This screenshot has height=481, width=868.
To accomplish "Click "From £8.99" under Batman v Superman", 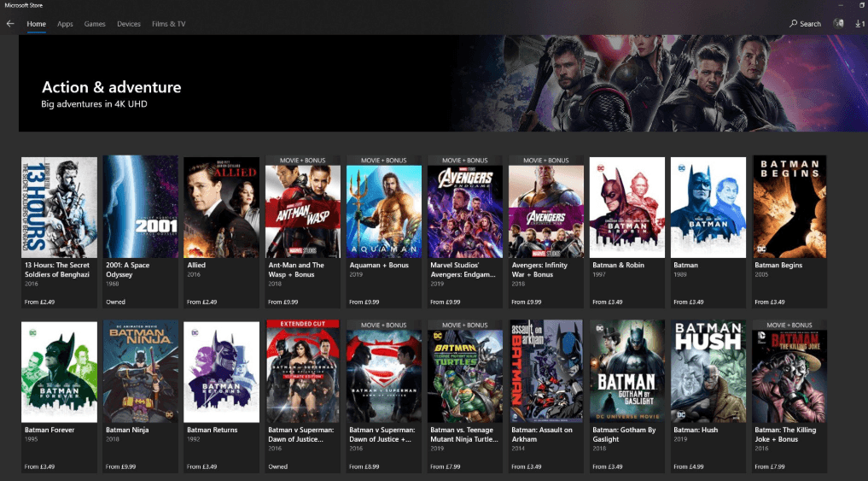I will click(x=364, y=466).
